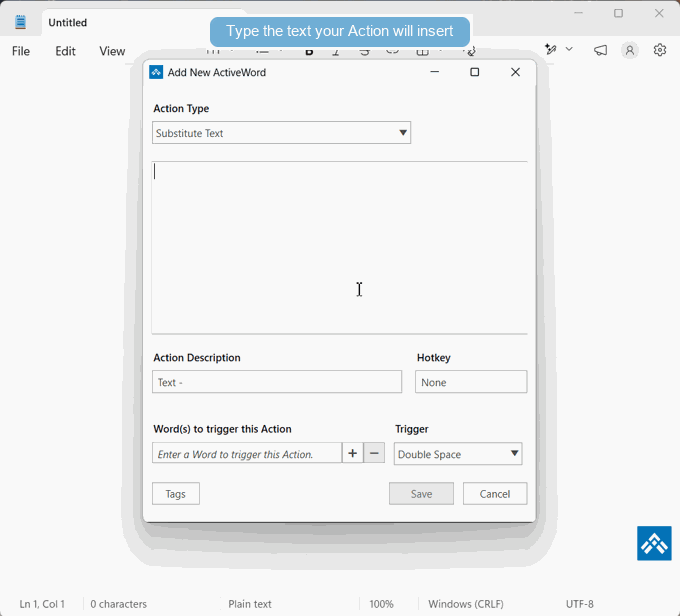Click the Notepad AI rewrite pen icon

point(551,49)
